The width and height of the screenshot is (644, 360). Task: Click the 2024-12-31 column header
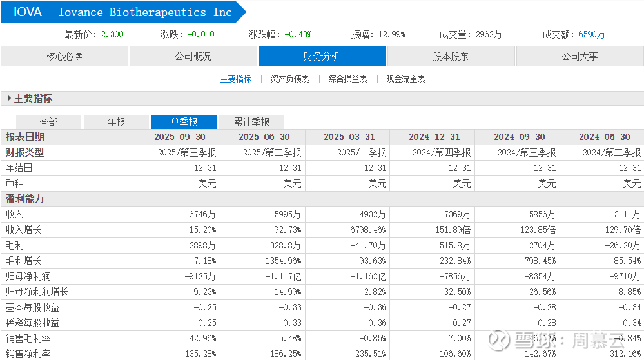[x=434, y=137]
